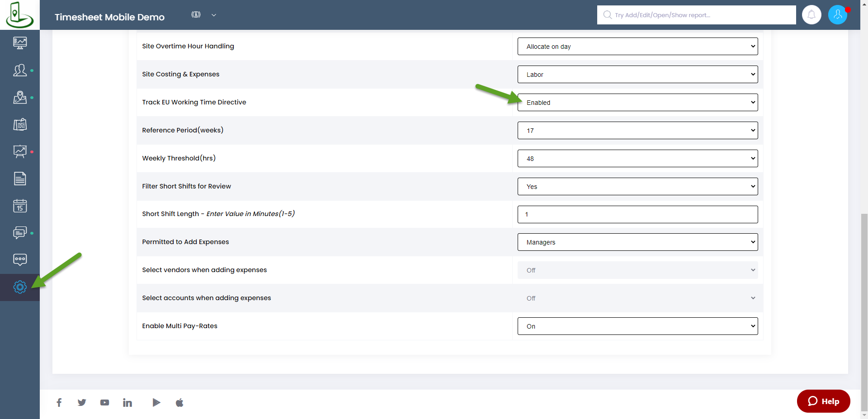The height and width of the screenshot is (419, 868).
Task: Expand the Site Overtime Hour Handling dropdown
Action: (x=637, y=47)
